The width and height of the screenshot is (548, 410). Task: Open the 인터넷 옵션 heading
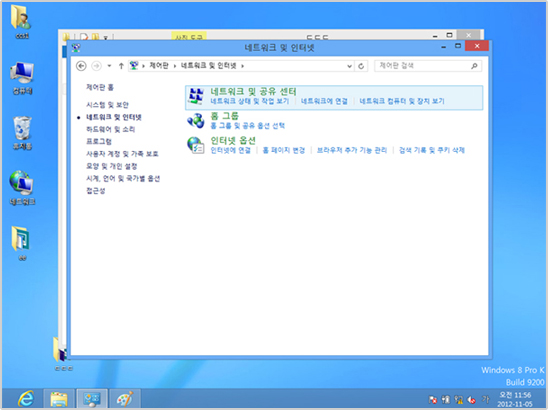coord(233,141)
